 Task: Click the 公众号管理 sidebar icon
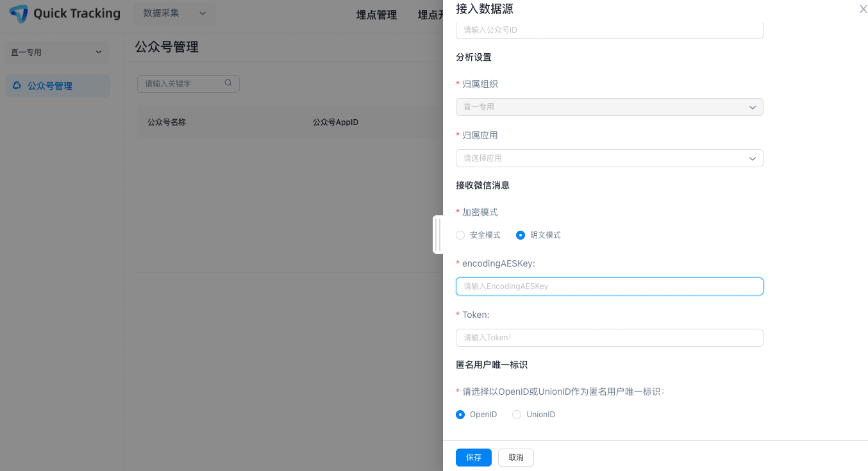[17, 86]
